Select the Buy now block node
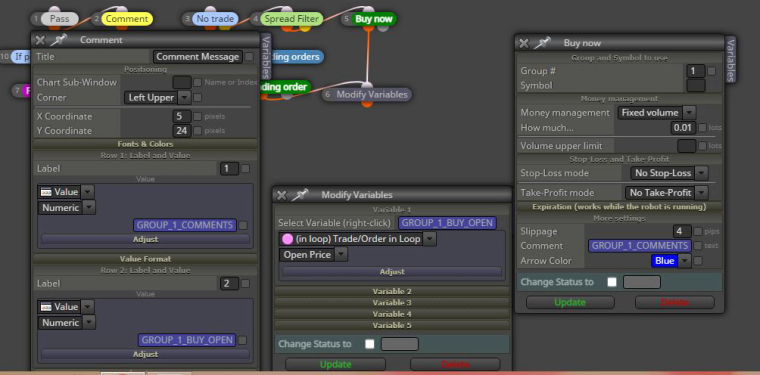 [x=374, y=19]
